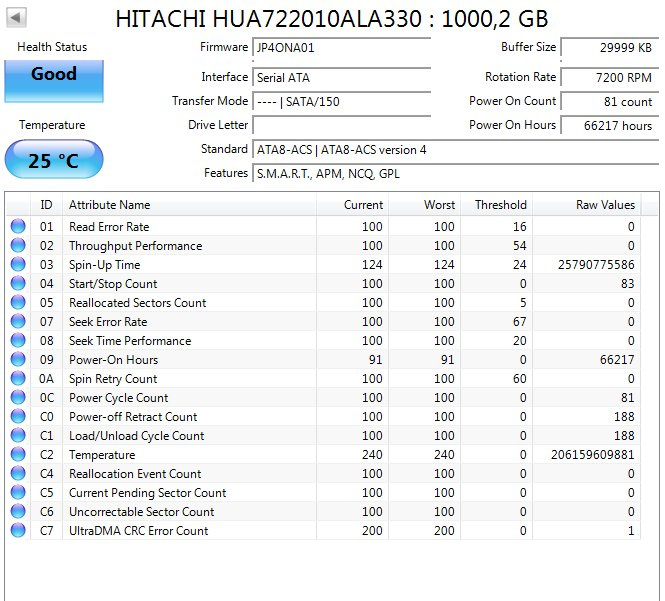Viewport: 665px width, 601px height.
Task: Select the Spin Retry Count row name
Action: [113, 378]
